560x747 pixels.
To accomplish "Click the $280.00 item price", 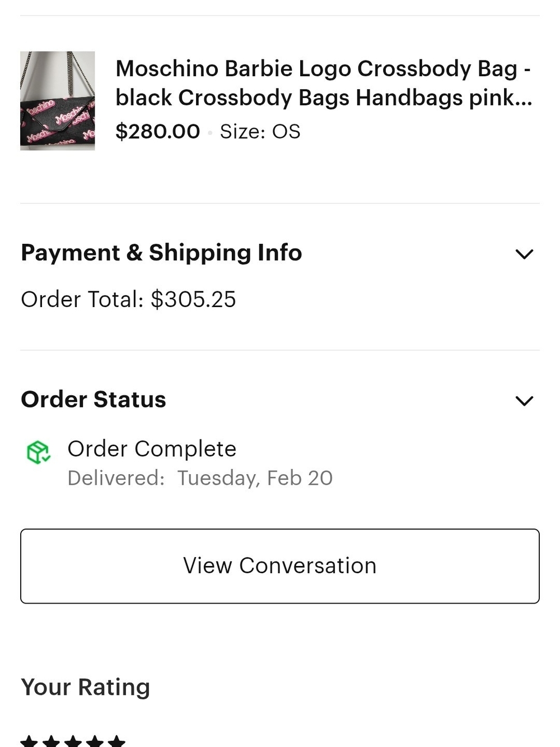I will 157,131.
